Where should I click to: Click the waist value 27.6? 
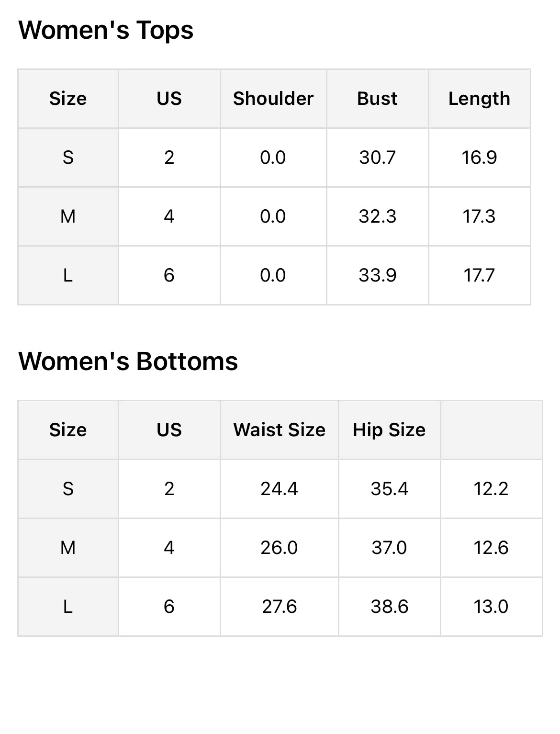coord(279,607)
